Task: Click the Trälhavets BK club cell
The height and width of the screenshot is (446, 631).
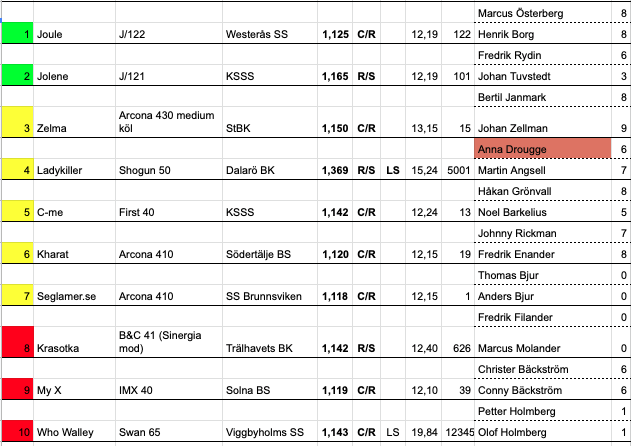Action: [x=270, y=348]
